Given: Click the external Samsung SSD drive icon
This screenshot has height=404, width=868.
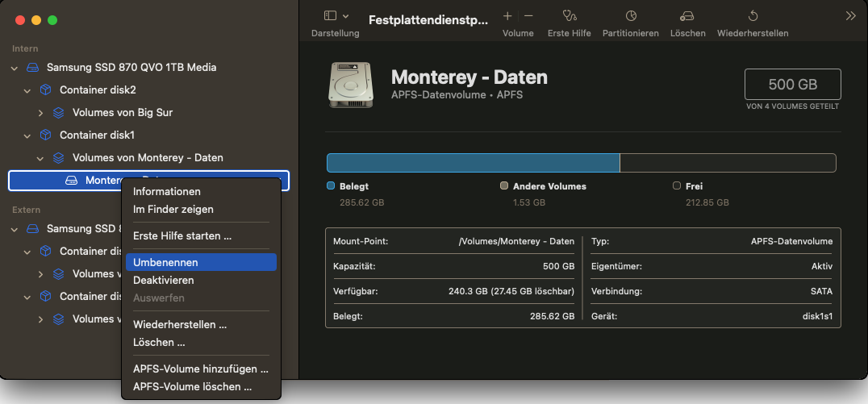Looking at the screenshot, I should pos(32,228).
